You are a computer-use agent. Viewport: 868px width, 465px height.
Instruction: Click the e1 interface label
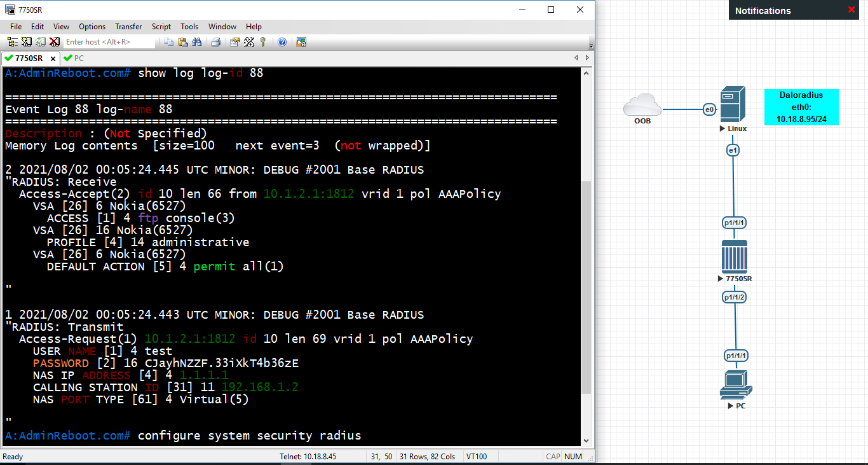[733, 150]
